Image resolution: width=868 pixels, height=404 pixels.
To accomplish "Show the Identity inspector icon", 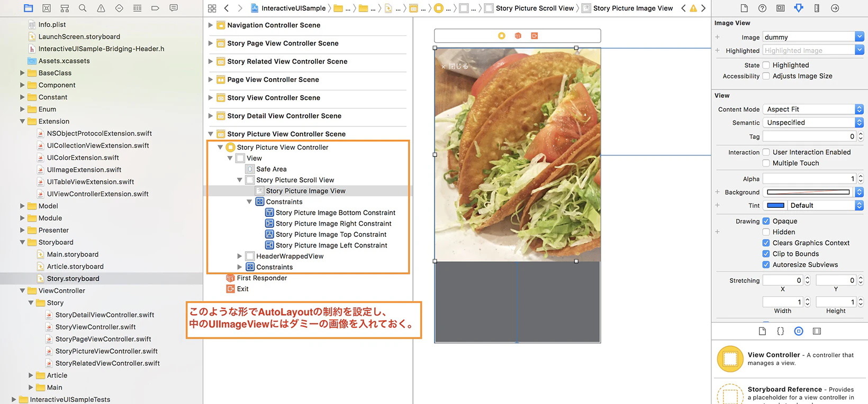I will pyautogui.click(x=780, y=8).
